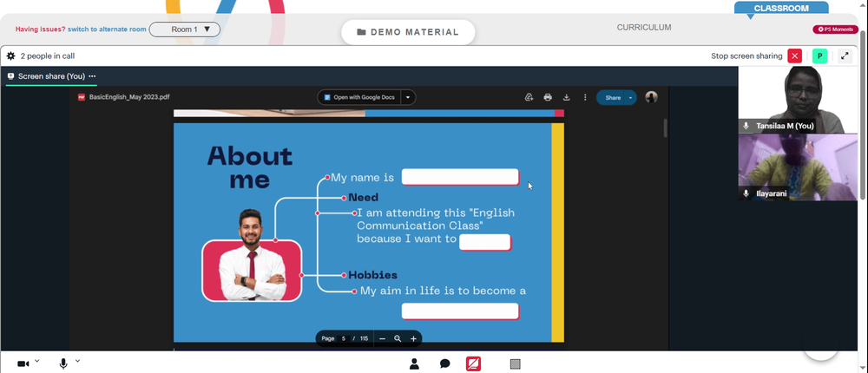Click microphone icon next to Ilayarani
The image size is (868, 373).
click(746, 193)
